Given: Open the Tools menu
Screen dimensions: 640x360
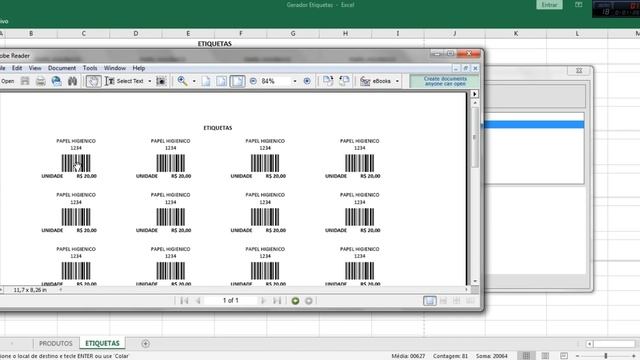Looking at the screenshot, I should 90,68.
